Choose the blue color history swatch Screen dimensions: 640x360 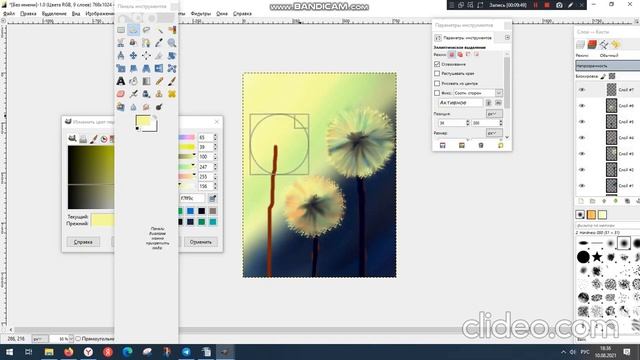(191, 211)
